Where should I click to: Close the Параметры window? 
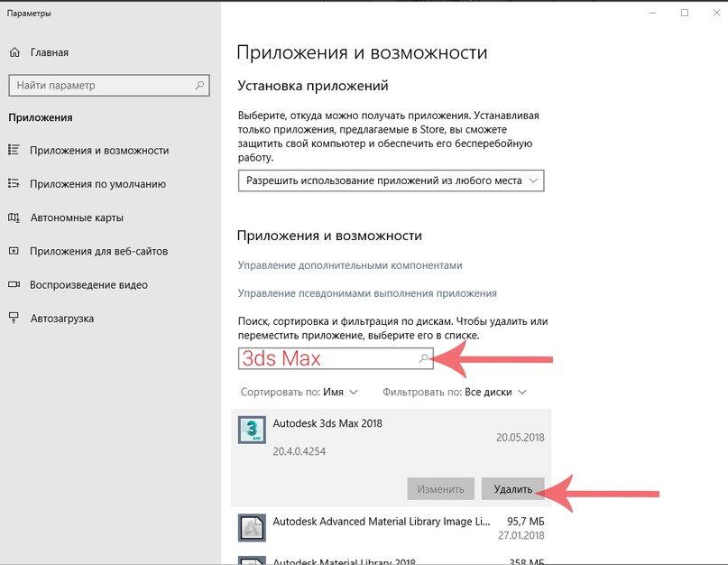pos(716,13)
